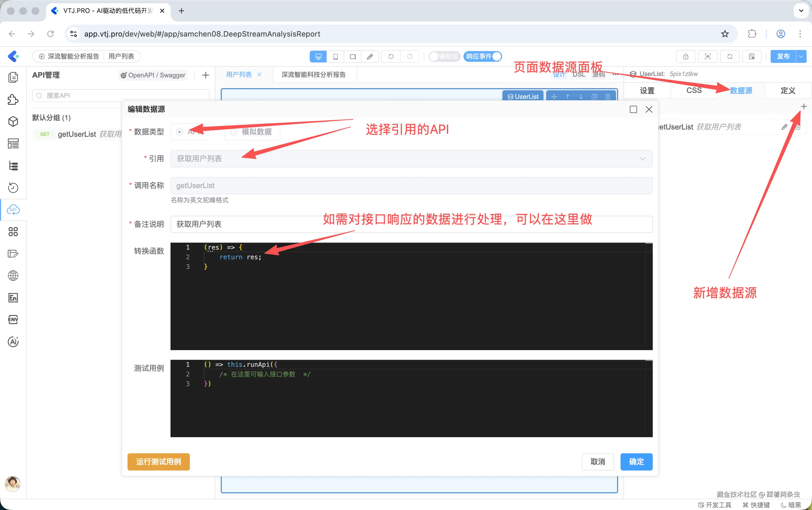The width and height of the screenshot is (812, 510).
Task: Click the undo icon in toolbar
Action: pyautogui.click(x=391, y=56)
